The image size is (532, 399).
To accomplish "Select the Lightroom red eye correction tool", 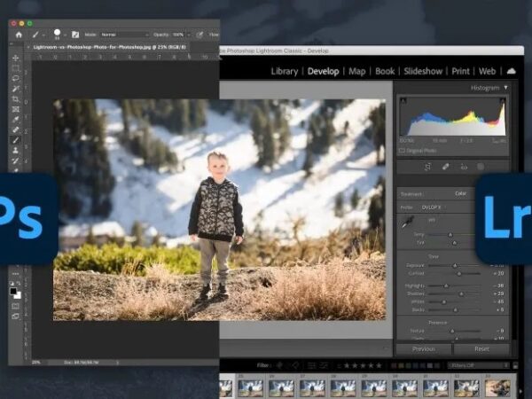I will pyautogui.click(x=464, y=167).
